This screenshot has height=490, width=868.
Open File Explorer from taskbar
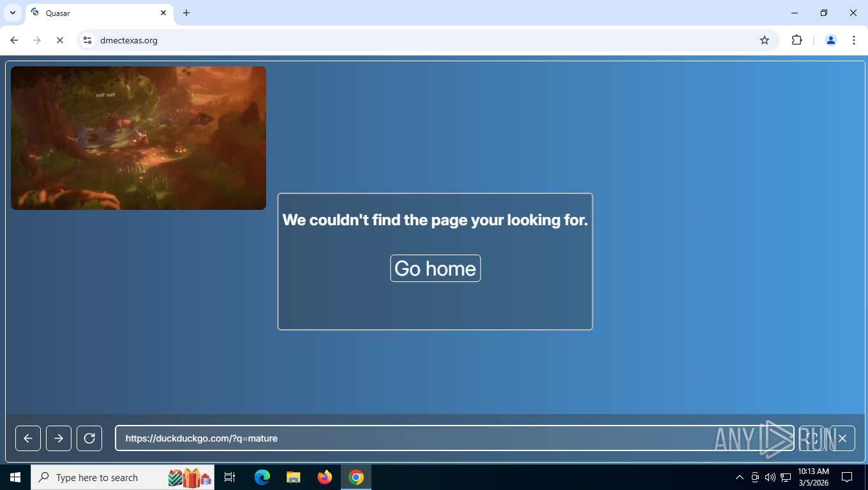click(294, 477)
